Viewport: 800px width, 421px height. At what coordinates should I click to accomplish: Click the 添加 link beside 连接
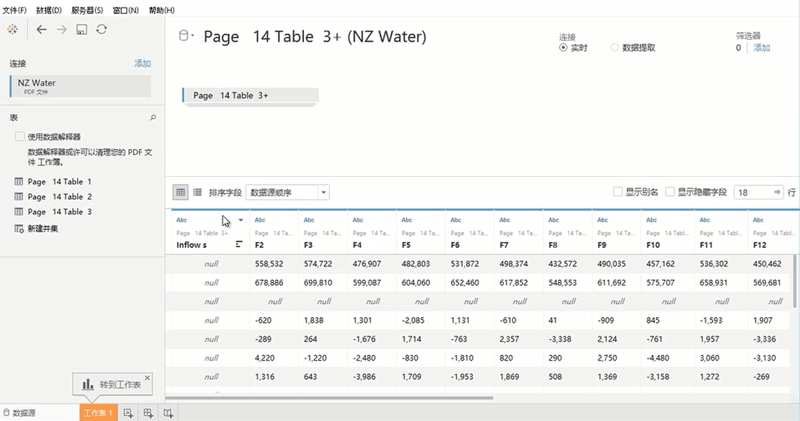point(142,63)
